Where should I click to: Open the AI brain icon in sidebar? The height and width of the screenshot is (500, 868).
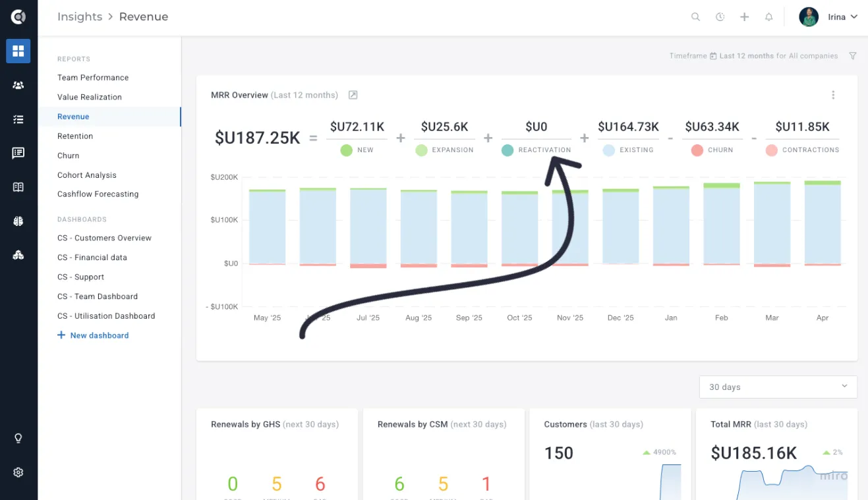click(x=18, y=221)
